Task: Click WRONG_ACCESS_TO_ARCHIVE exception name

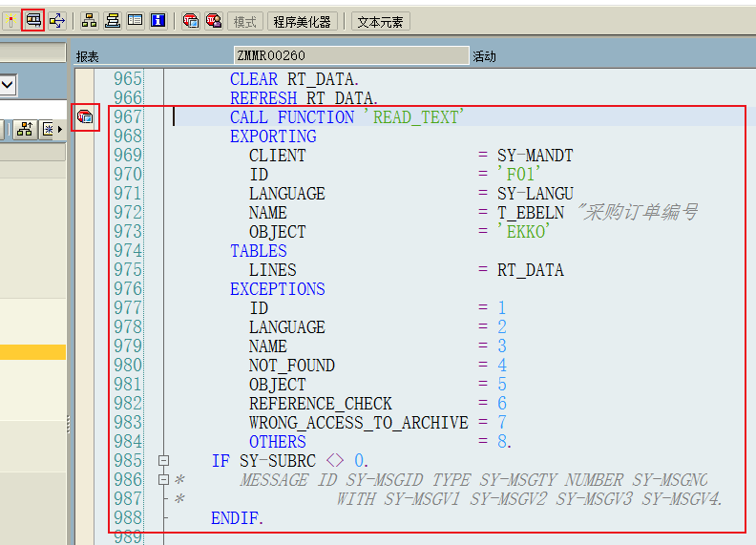Action: point(359,423)
